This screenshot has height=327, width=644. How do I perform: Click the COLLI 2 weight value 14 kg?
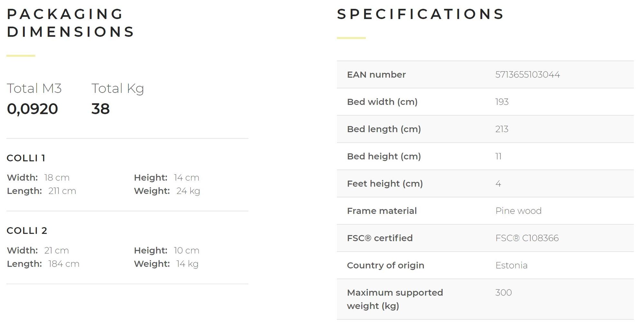tap(187, 264)
